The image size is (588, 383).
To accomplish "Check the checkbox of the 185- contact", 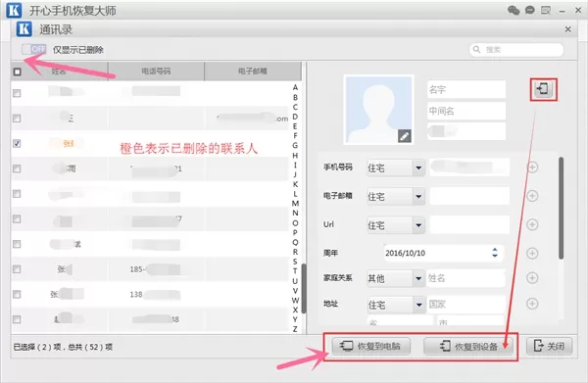I will pyautogui.click(x=17, y=269).
